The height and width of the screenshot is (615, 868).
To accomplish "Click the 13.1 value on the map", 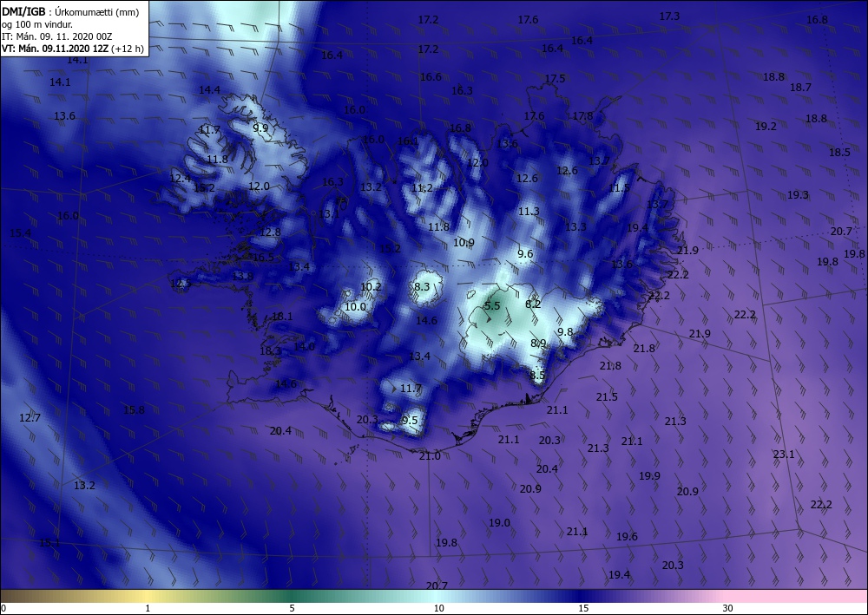I will (329, 213).
